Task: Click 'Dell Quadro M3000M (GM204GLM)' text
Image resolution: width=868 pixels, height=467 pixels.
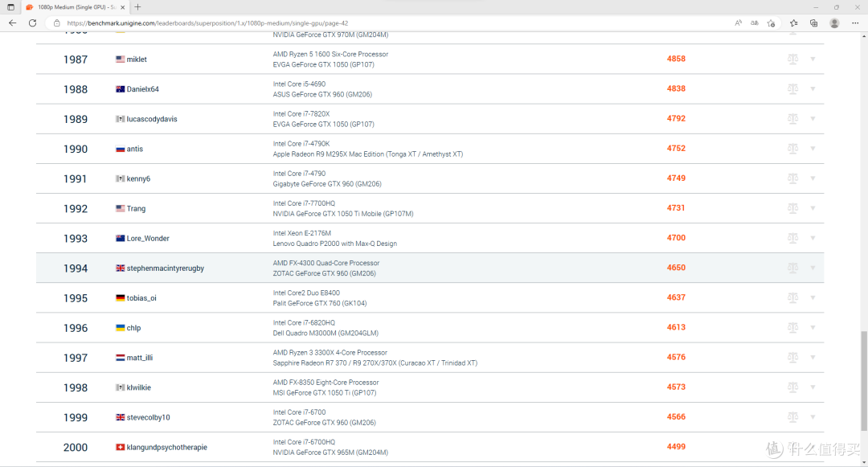Action: click(x=325, y=333)
